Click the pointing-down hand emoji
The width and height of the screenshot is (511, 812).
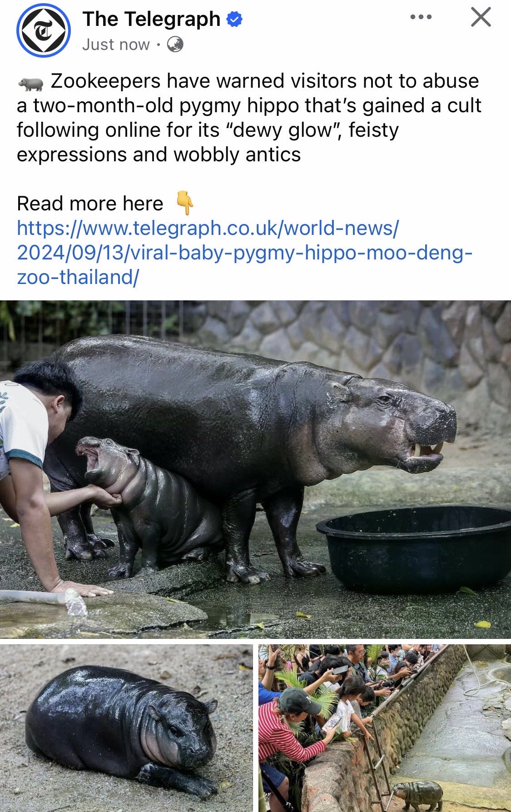pos(185,203)
